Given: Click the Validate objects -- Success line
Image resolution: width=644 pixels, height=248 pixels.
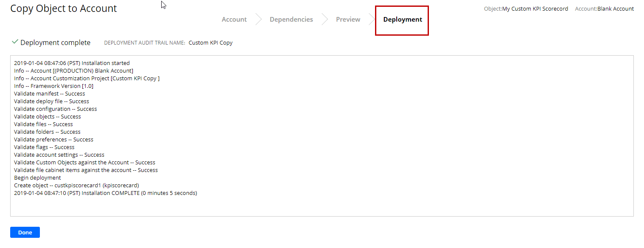Looking at the screenshot, I should (x=47, y=117).
